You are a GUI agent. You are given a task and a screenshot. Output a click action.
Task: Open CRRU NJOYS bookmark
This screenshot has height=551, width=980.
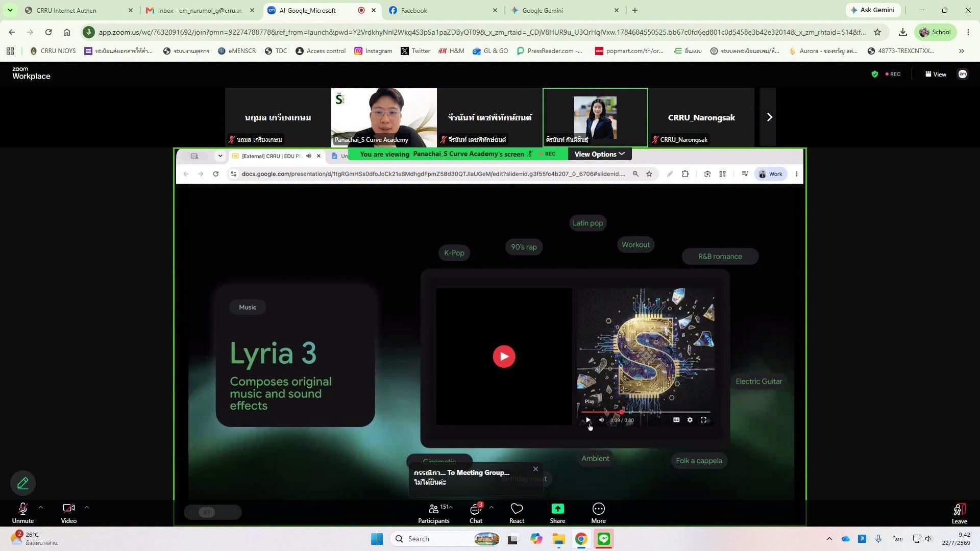pyautogui.click(x=53, y=51)
